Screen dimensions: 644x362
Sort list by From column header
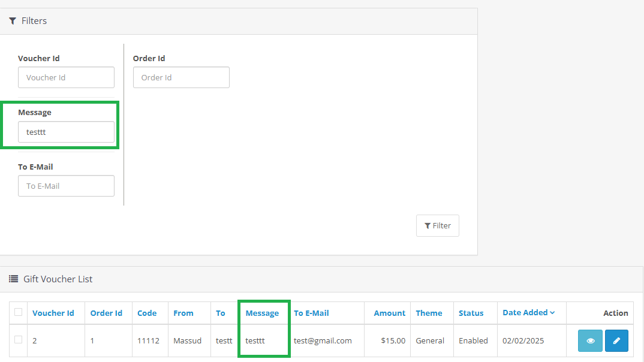click(183, 313)
